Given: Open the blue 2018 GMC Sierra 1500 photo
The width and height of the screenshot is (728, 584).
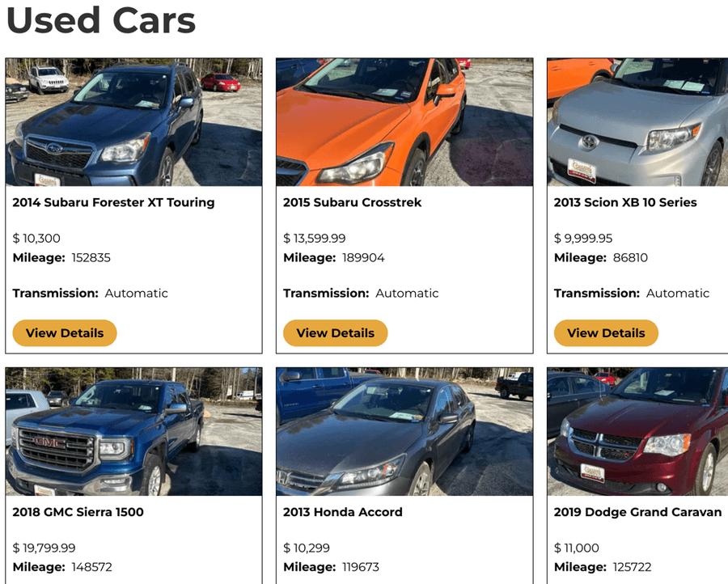Looking at the screenshot, I should [133, 432].
